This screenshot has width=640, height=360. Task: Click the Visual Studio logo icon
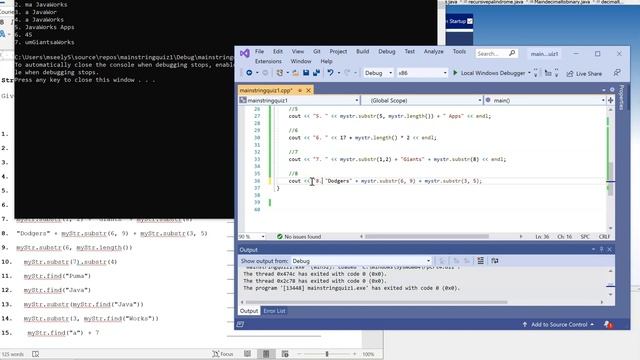point(244,53)
